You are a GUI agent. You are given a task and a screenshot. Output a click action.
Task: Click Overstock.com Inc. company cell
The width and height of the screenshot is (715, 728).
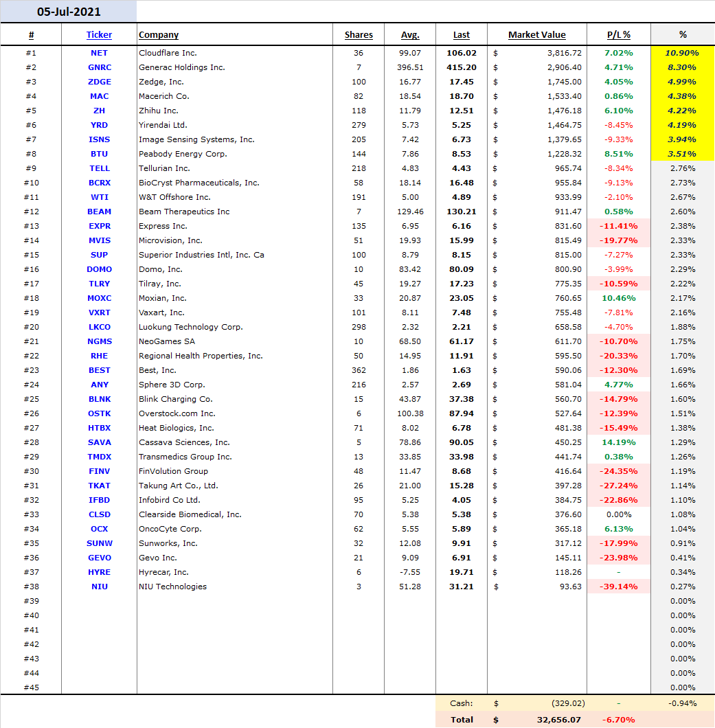click(x=235, y=413)
